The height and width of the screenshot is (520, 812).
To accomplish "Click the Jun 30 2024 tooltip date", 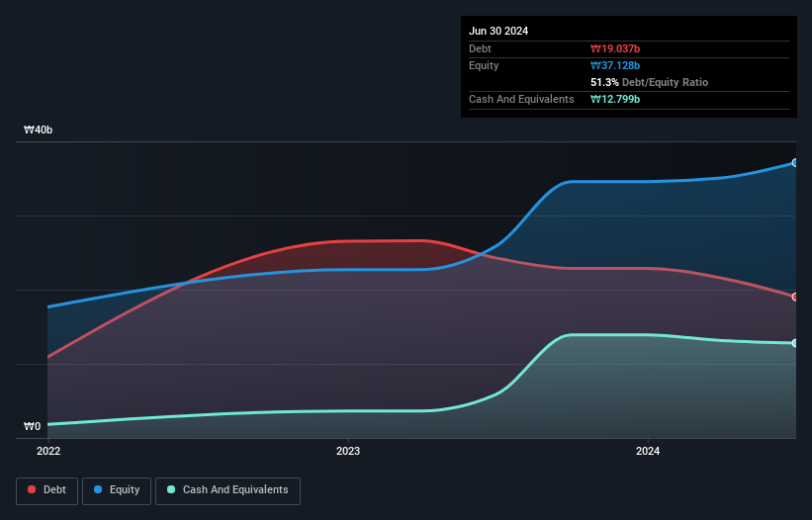I will pyautogui.click(x=498, y=31).
